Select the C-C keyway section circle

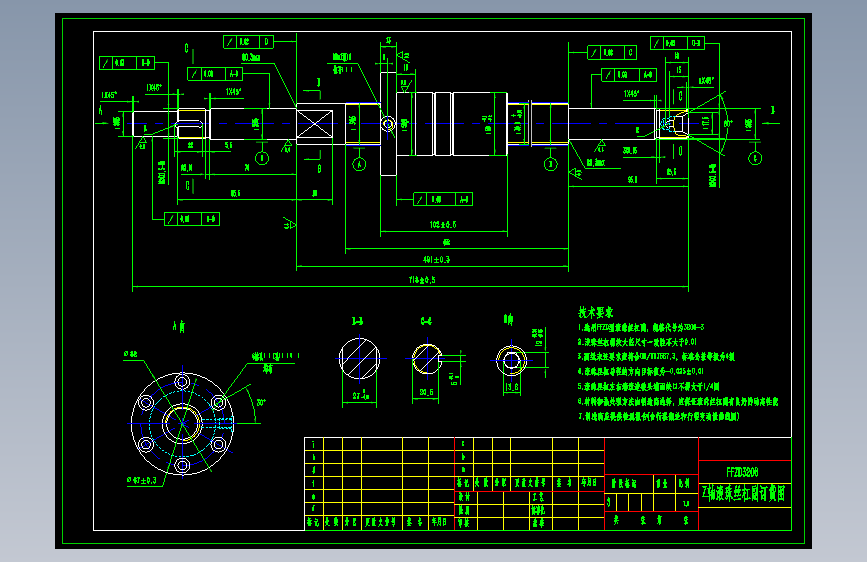tap(426, 359)
